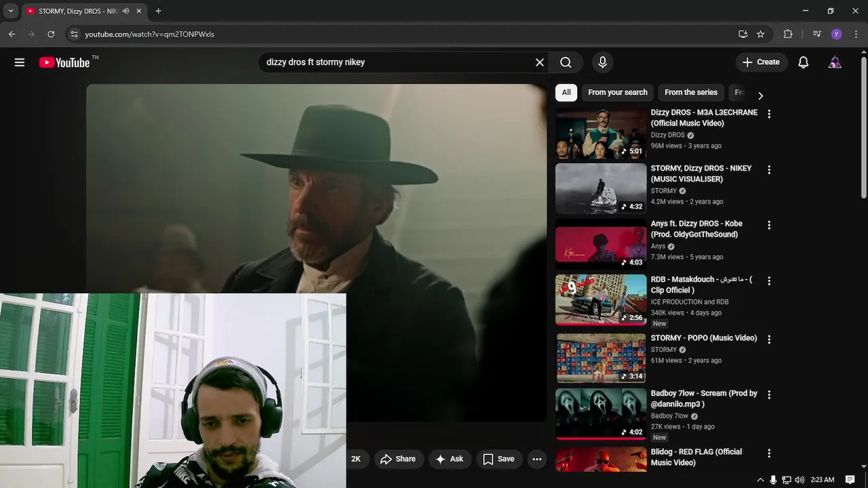Open options for Blidog RED FLAG
868x488 pixels.
tap(769, 453)
